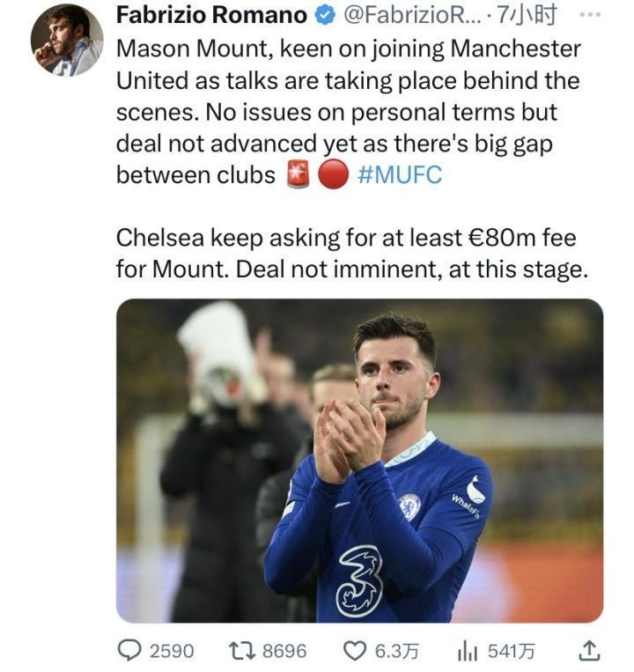Click the 2590 replies count

point(172,651)
